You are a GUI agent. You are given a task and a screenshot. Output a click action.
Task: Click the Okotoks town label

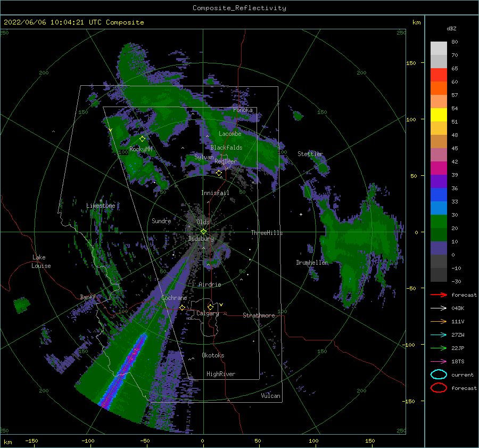click(x=213, y=355)
